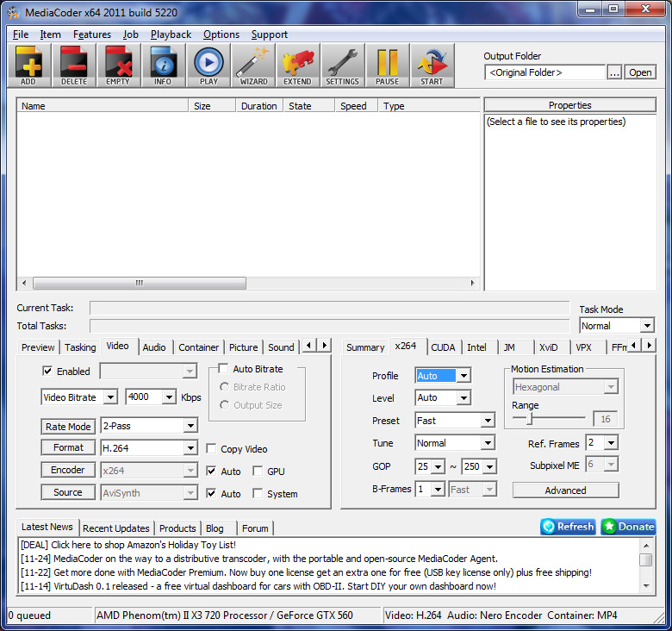The height and width of the screenshot is (631, 672).
Task: Open the B-Frames count dropdown
Action: tap(438, 489)
